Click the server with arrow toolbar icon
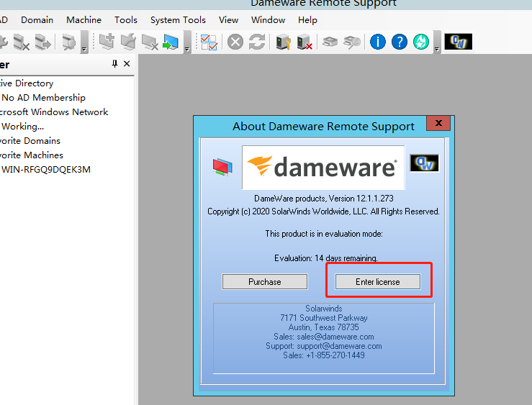532x405 pixels. click(42, 42)
